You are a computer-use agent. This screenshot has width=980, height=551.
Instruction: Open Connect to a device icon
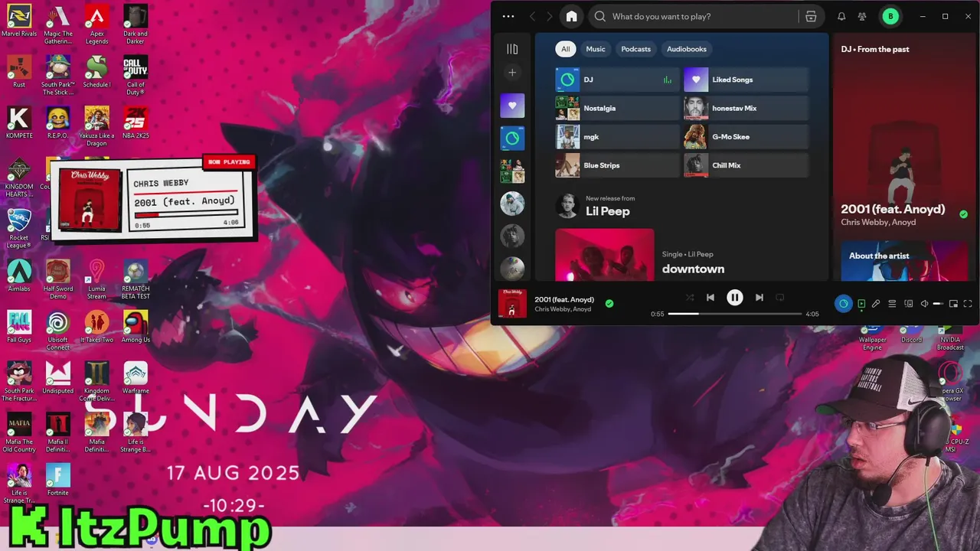[909, 304]
